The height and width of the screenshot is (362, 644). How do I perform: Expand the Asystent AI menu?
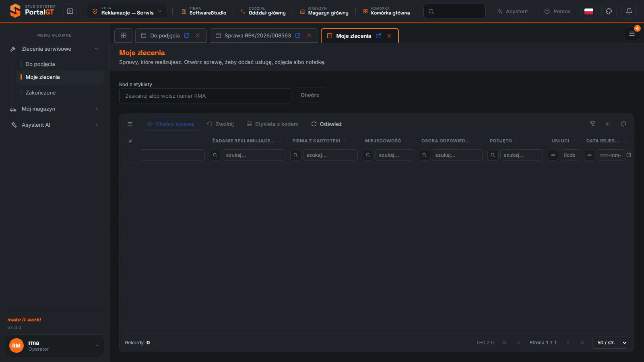point(54,125)
